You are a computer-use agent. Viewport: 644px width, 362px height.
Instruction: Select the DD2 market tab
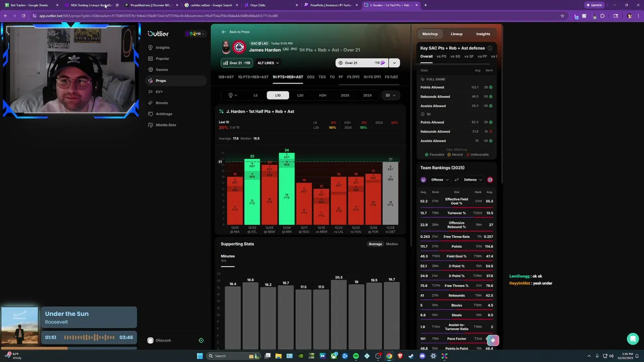coord(310,77)
